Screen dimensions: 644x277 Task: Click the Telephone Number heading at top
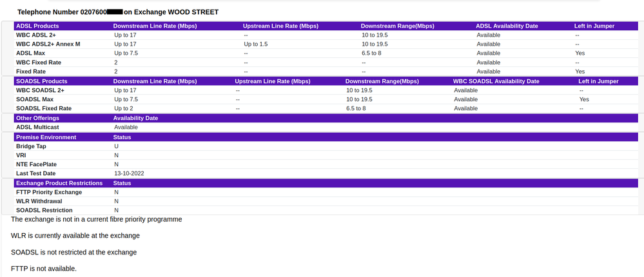click(x=117, y=12)
